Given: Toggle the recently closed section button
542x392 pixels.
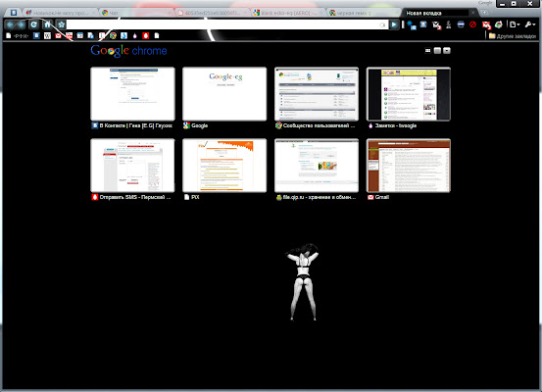Looking at the screenshot, I should click(447, 50).
